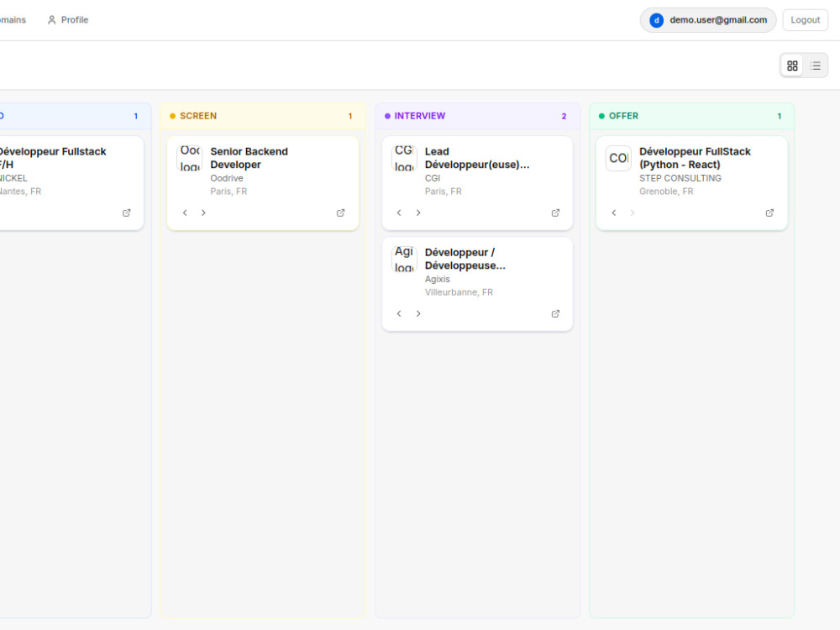Click the OFFER column header
The image size is (840, 630).
(x=691, y=116)
